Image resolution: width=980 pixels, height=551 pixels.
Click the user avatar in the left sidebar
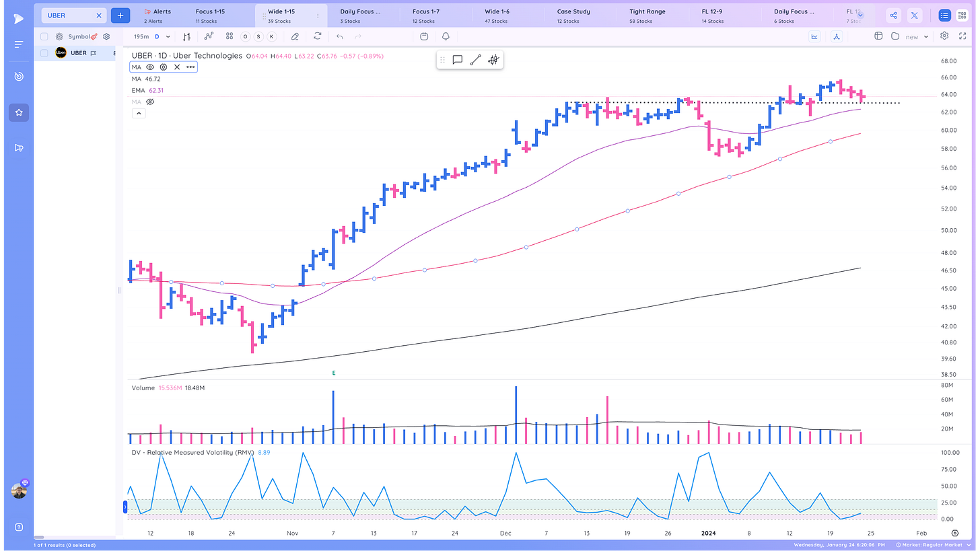click(19, 490)
